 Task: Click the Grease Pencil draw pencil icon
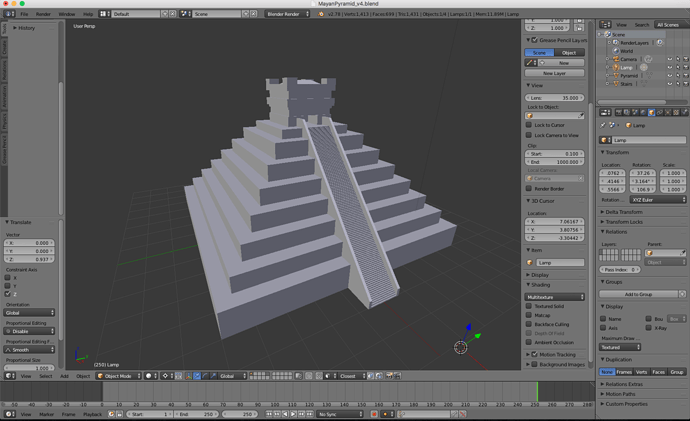(x=531, y=63)
